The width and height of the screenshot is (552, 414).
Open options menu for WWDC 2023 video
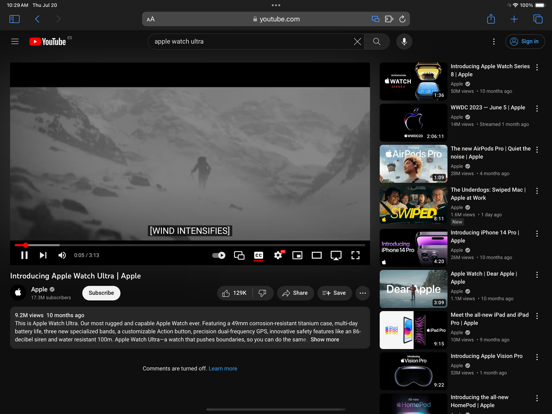coord(537,109)
